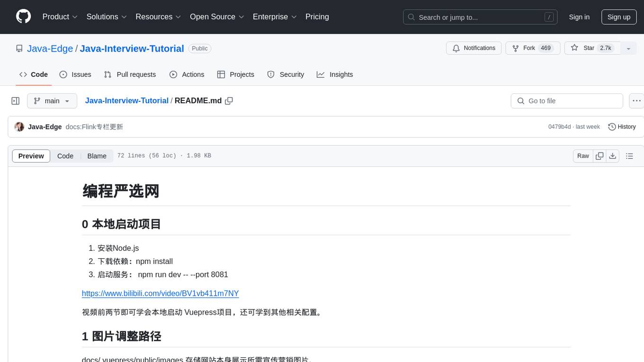Open the bilibili video link
Screen dimensions: 644x362
tap(161, 293)
